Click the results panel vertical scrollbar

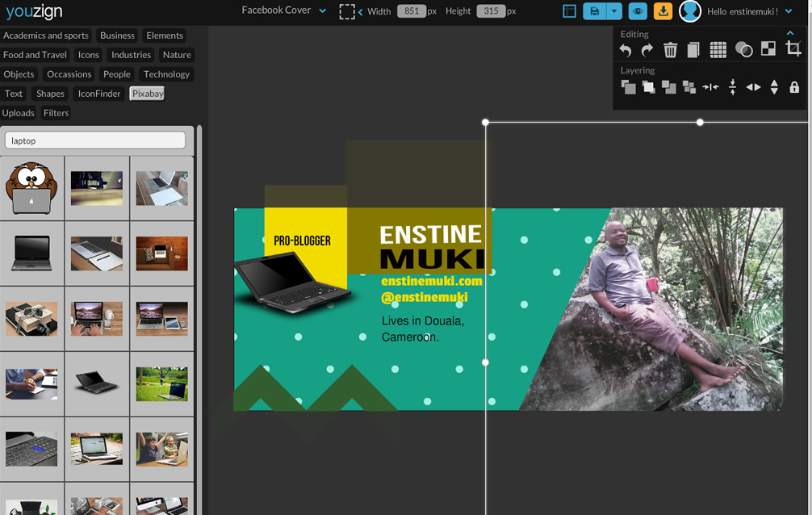tap(199, 320)
